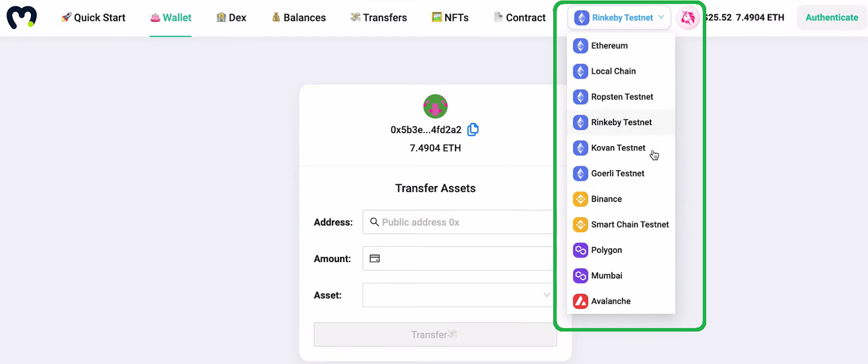Click the green wallet avatar blockie

click(x=435, y=106)
